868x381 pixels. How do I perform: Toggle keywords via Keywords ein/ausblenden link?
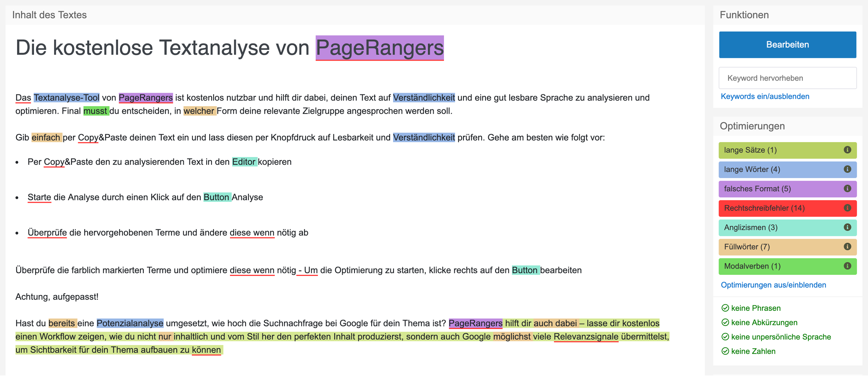click(765, 96)
